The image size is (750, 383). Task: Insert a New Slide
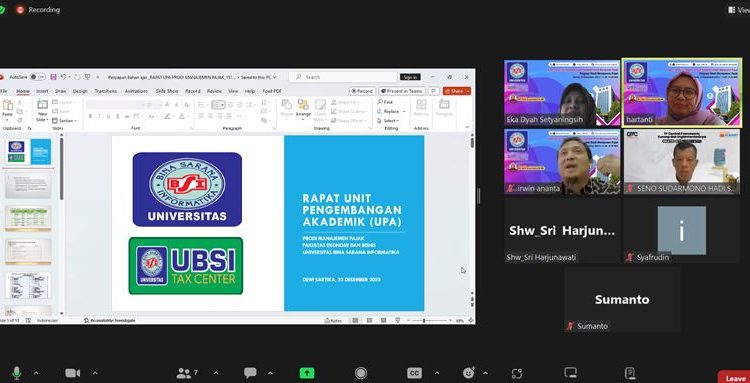click(x=43, y=110)
